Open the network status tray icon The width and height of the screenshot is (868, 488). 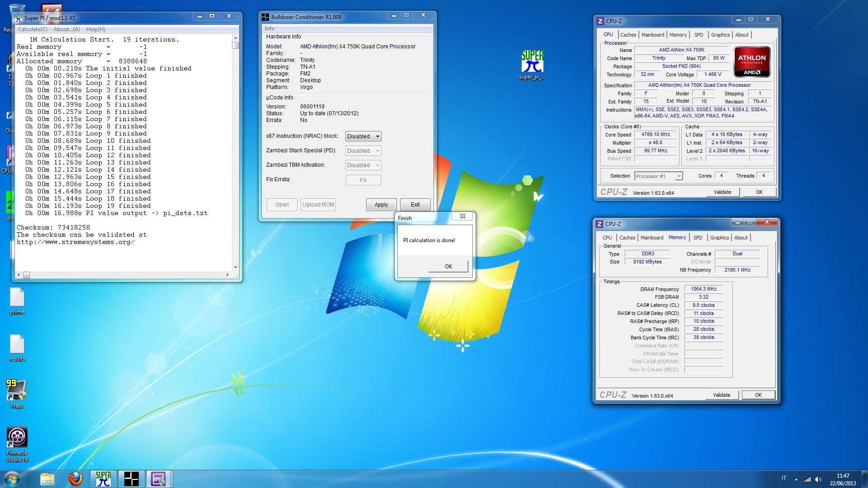[x=807, y=479]
